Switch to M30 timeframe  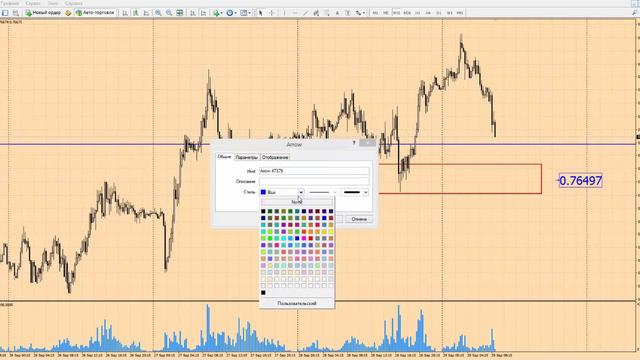[407, 13]
